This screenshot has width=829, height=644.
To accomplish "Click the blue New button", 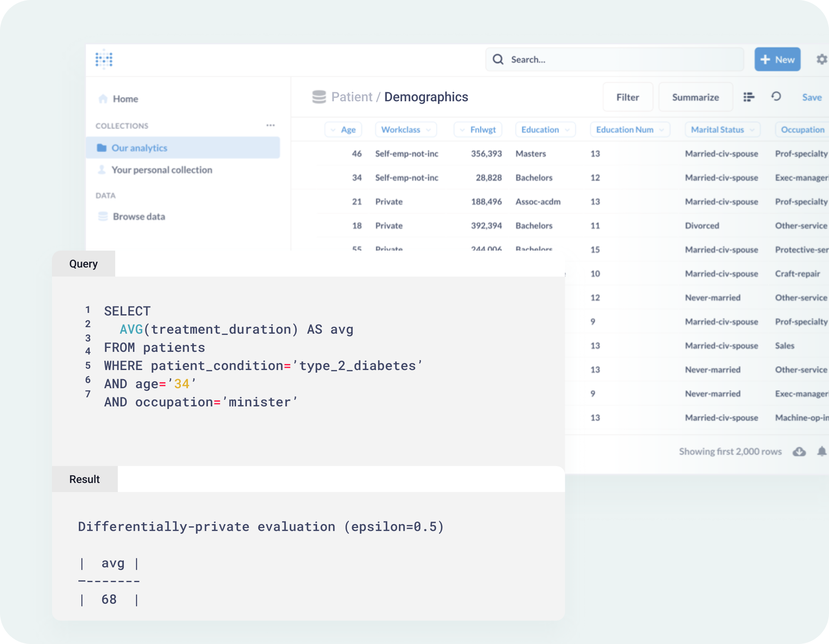I will (x=777, y=59).
